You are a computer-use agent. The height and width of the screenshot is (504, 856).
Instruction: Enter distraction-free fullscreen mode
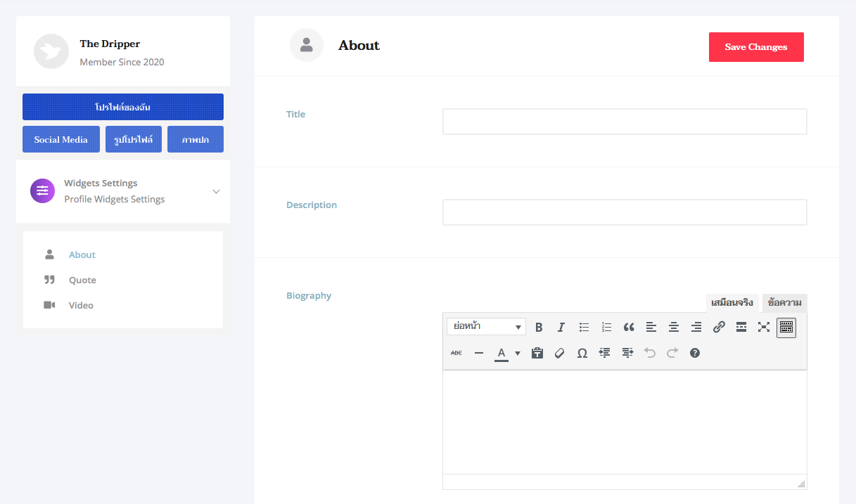(764, 327)
